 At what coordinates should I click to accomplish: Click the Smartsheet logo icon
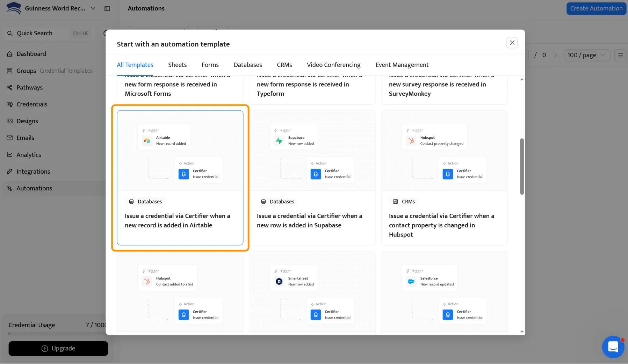pyautogui.click(x=279, y=282)
